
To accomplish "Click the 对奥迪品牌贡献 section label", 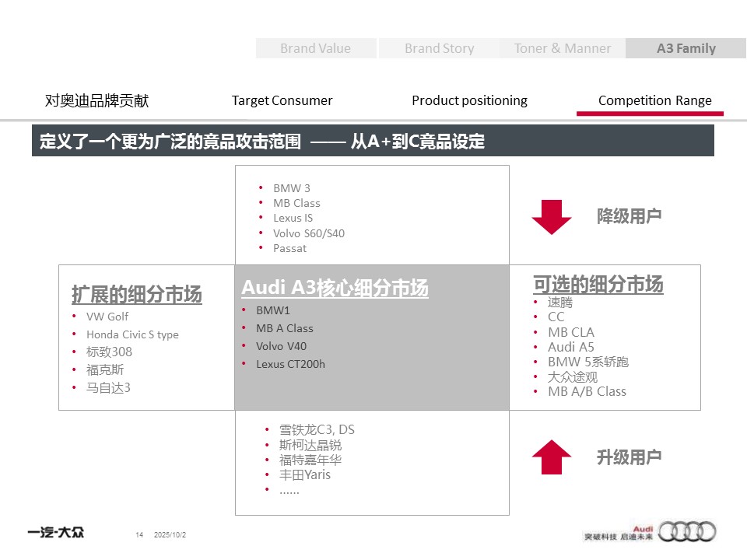I will click(x=96, y=100).
